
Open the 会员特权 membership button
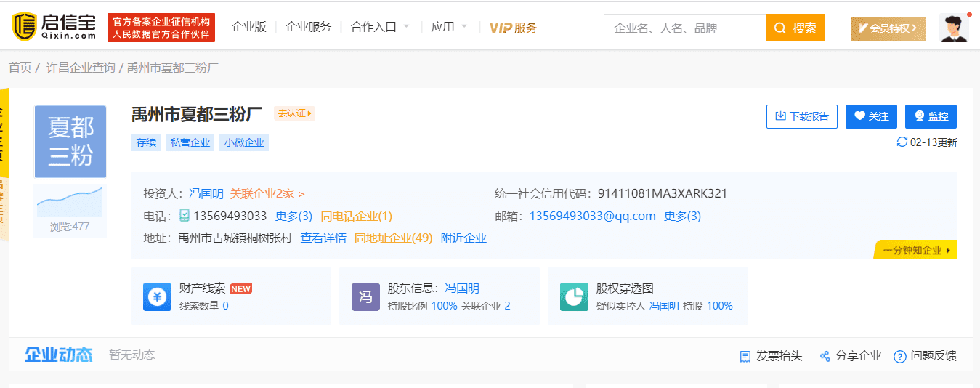click(888, 28)
